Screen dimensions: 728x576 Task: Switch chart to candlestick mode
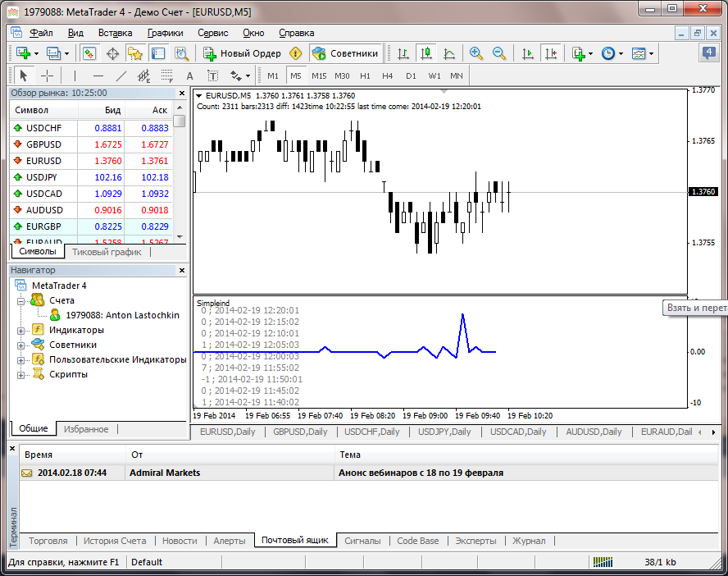click(425, 53)
